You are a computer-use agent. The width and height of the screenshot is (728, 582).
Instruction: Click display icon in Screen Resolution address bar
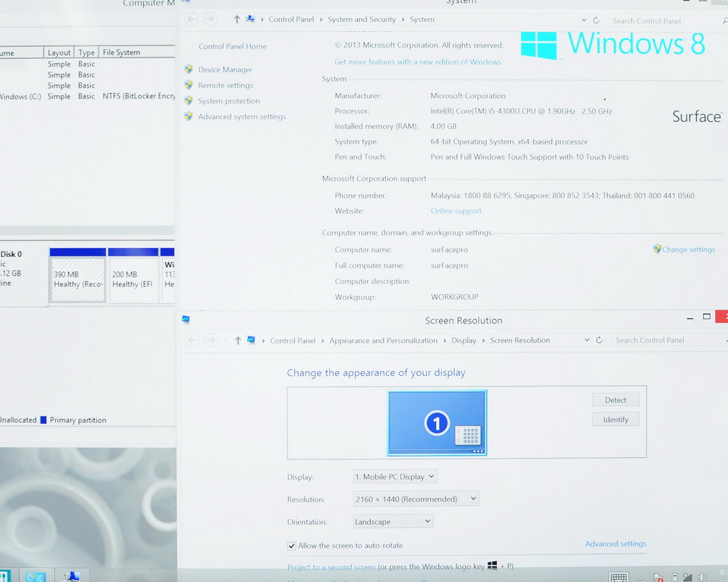tap(251, 340)
